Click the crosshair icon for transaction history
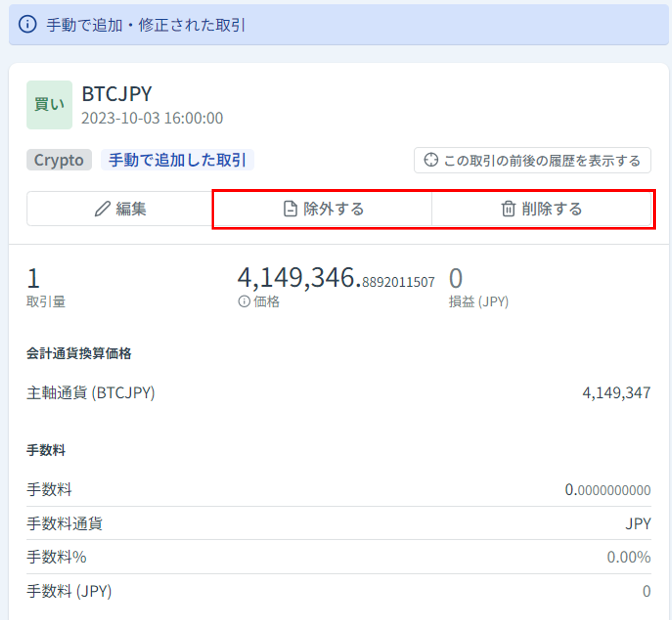Viewport: 672px width, 621px height. (x=431, y=160)
